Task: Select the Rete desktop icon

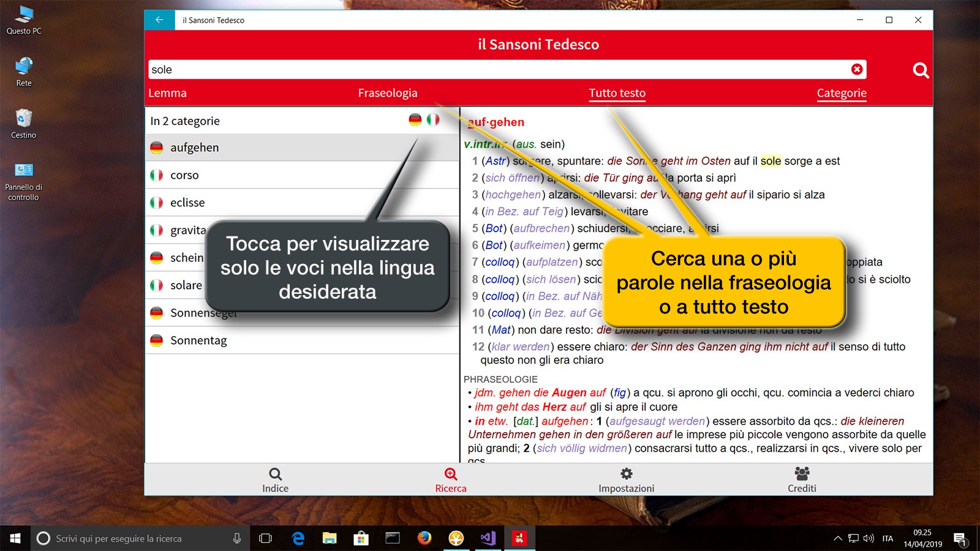Action: (24, 72)
